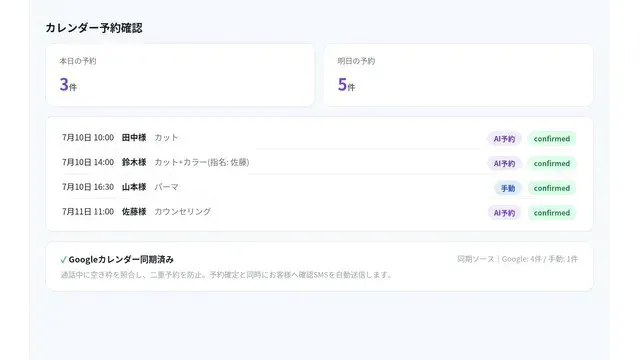This screenshot has height=360, width=640.
Task: Click the service text カウンセリング
Action: (182, 211)
